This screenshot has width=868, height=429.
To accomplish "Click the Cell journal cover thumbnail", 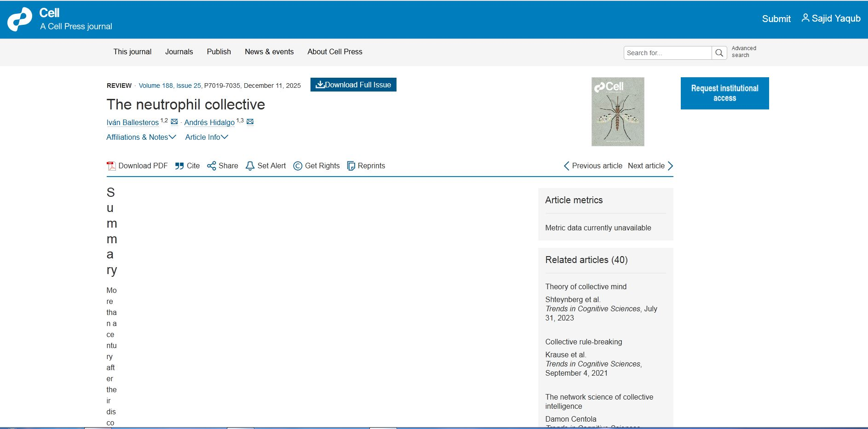I will coord(617,112).
